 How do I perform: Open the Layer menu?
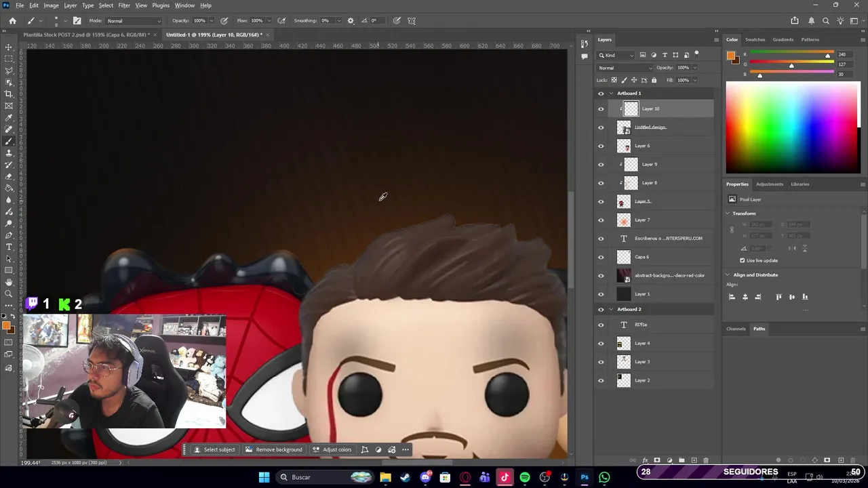(71, 5)
